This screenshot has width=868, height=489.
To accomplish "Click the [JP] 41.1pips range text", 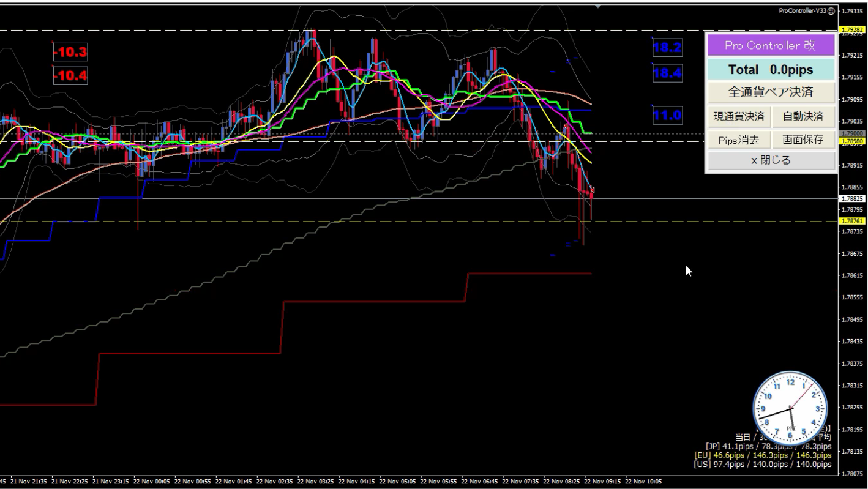I will click(x=768, y=447).
